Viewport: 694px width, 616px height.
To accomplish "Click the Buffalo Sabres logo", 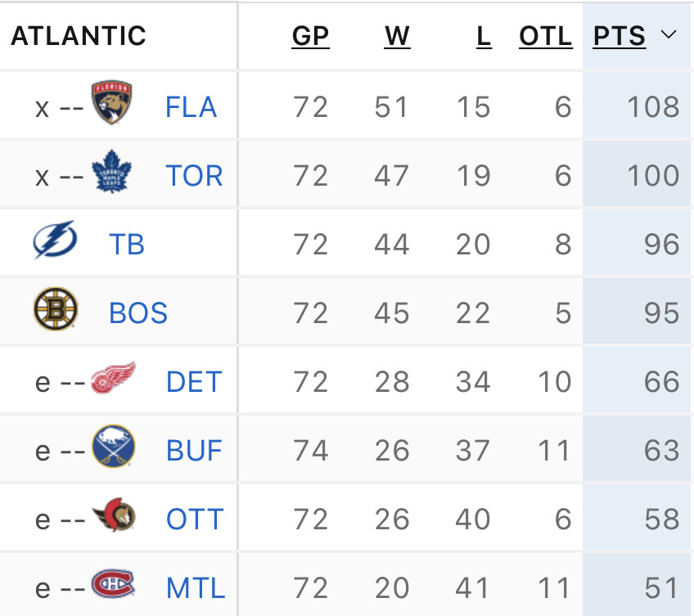I will pos(113,448).
